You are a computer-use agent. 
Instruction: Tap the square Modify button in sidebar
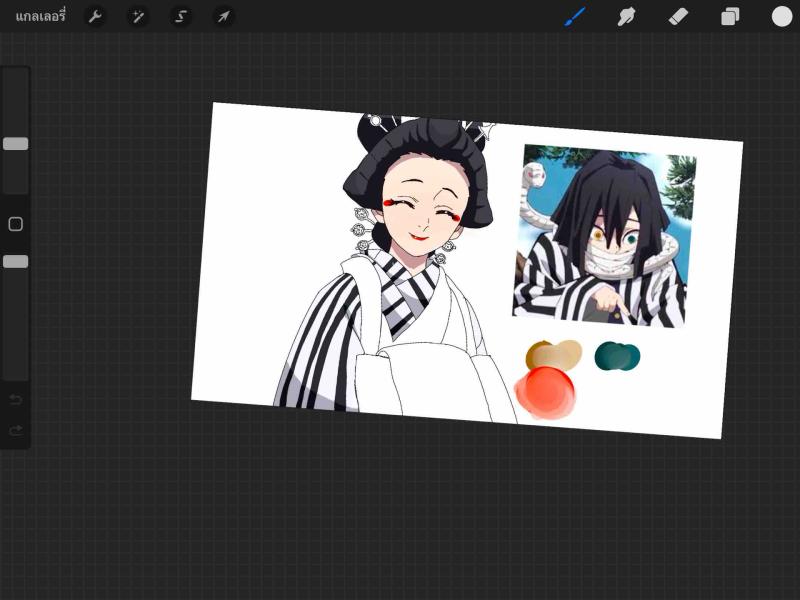(x=16, y=224)
